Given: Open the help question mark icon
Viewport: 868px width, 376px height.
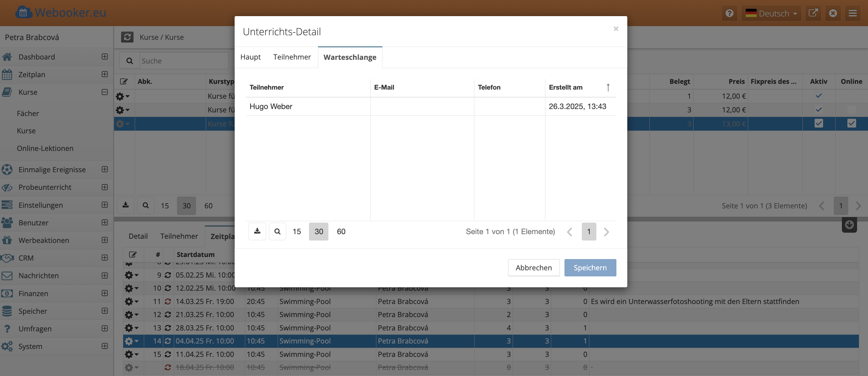Looking at the screenshot, I should (730, 13).
